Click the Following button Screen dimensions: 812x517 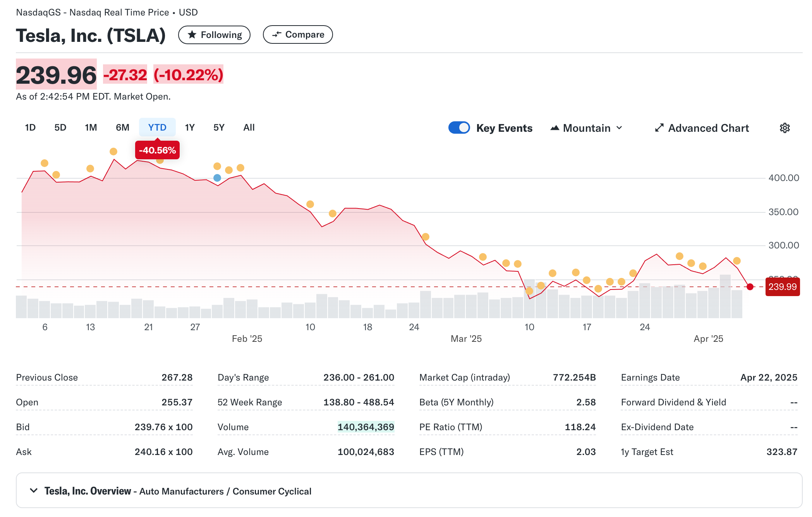click(x=214, y=34)
